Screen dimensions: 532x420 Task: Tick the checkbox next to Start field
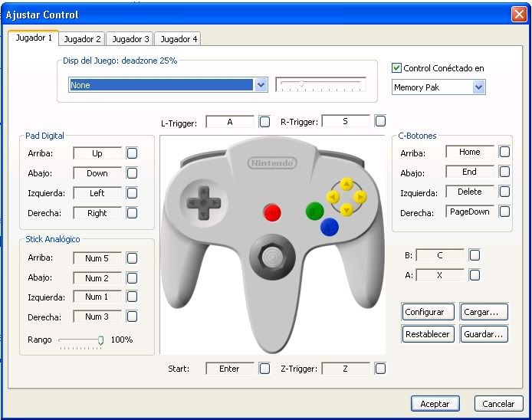tap(264, 369)
